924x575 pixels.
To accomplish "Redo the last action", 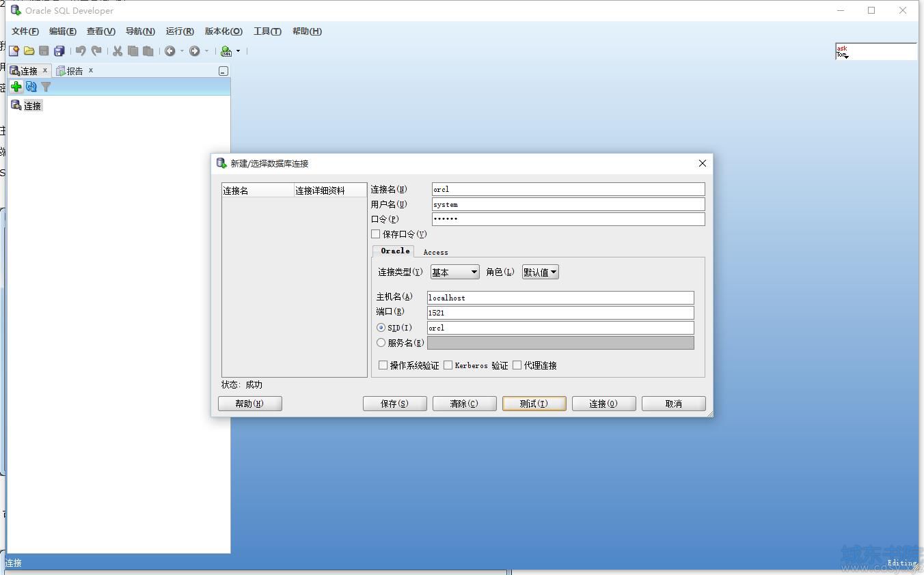I will coord(96,51).
